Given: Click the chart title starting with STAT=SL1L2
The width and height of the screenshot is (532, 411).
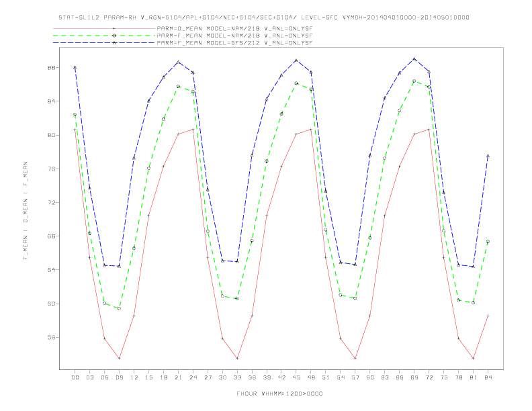Looking at the screenshot, I should coord(264,17).
